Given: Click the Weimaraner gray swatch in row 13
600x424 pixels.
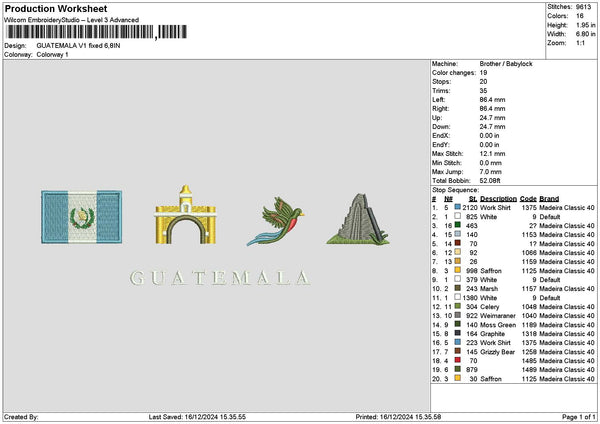Looking at the screenshot, I should tap(457, 315).
